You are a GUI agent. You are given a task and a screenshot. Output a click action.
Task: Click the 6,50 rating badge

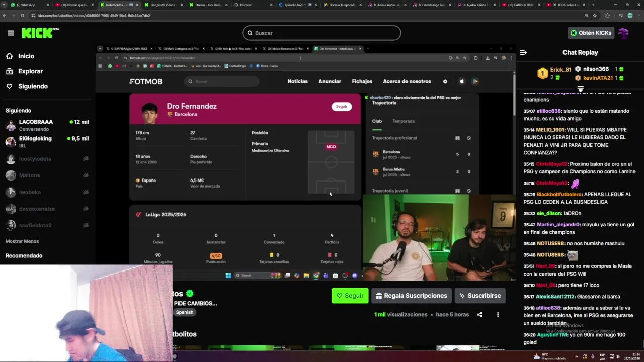pos(216,256)
